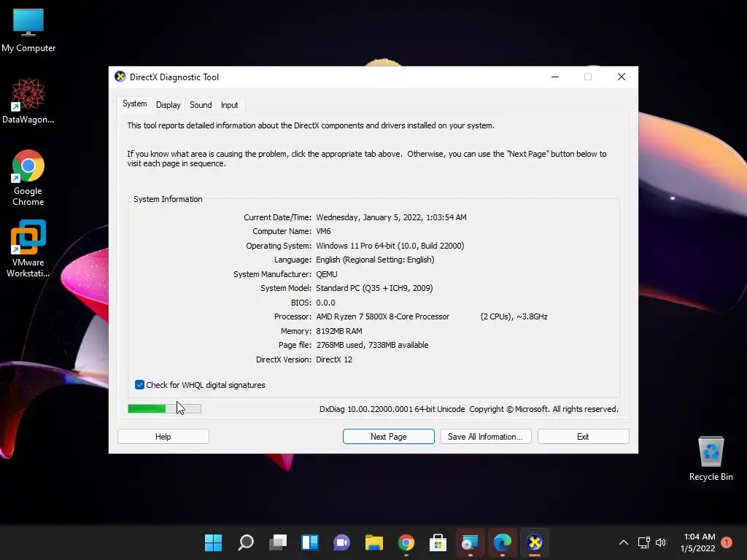Click Save All Information button

[485, 437]
